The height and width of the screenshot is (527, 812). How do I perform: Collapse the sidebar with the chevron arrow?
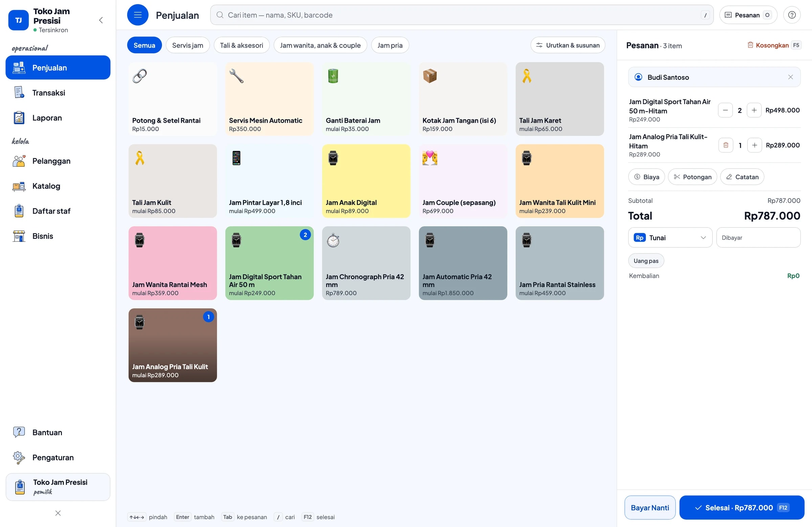101,20
